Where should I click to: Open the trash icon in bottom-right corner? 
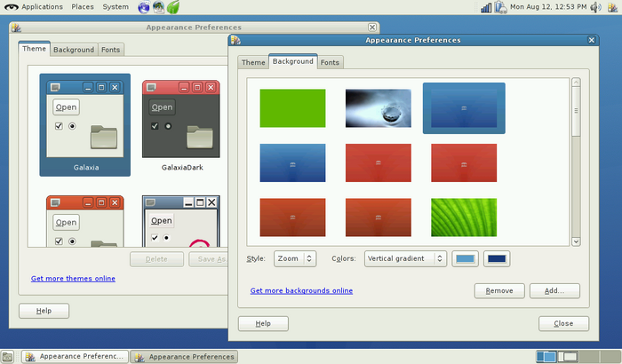coord(611,356)
